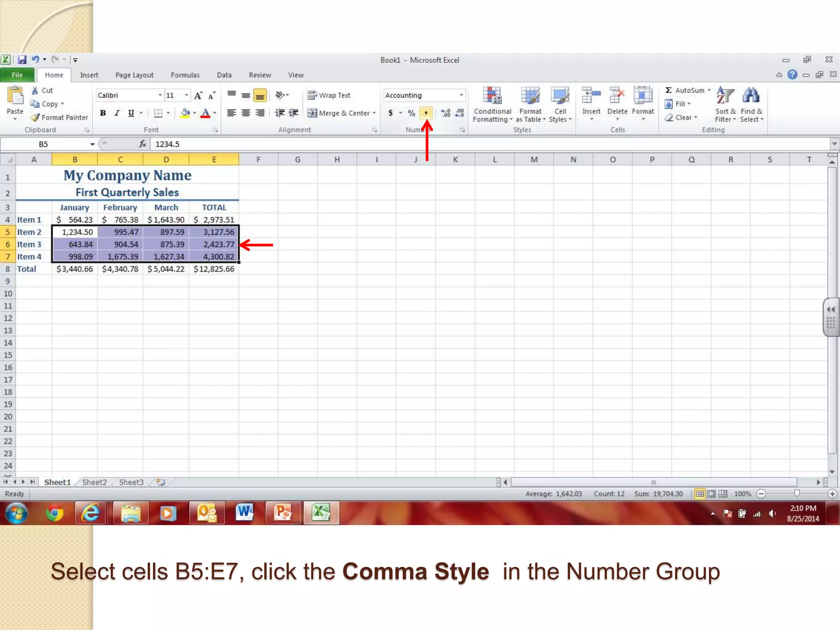The height and width of the screenshot is (630, 840).
Task: Click the Cut scissors icon
Action: point(35,90)
